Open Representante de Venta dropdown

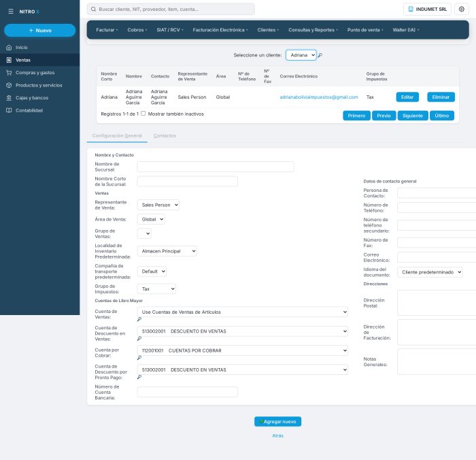click(158, 205)
